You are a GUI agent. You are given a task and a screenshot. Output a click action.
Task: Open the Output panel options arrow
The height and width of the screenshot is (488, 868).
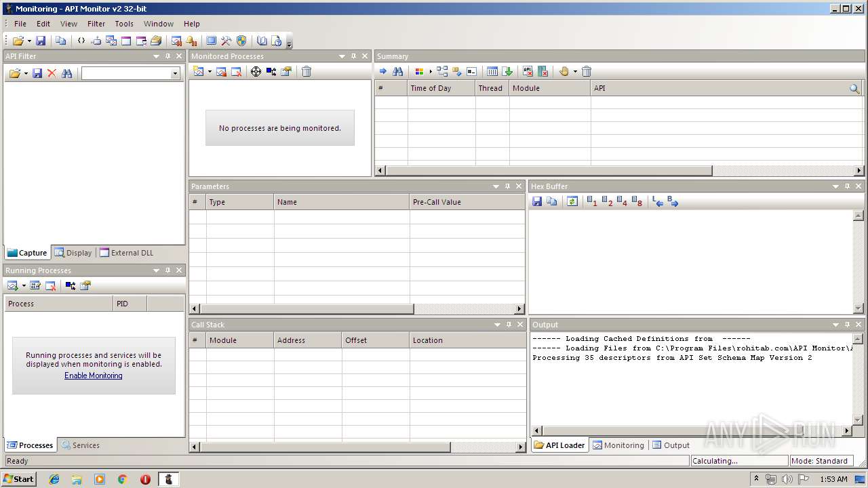[x=835, y=325]
